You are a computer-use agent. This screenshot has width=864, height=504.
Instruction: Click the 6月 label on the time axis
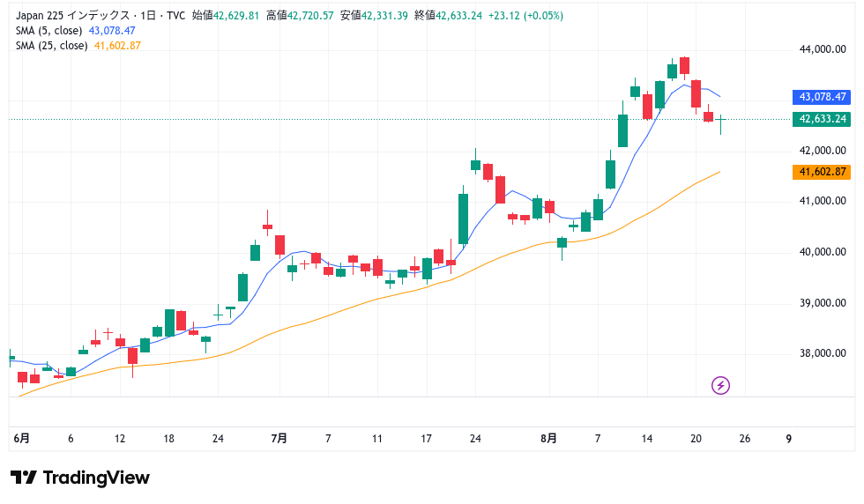[21, 439]
